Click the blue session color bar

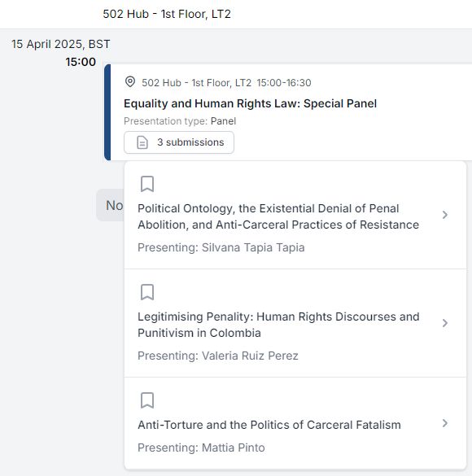point(107,112)
